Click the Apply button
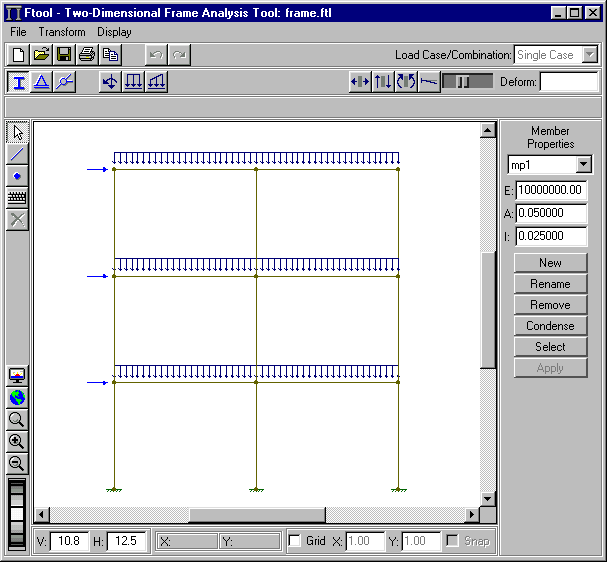This screenshot has width=607, height=562. (550, 368)
